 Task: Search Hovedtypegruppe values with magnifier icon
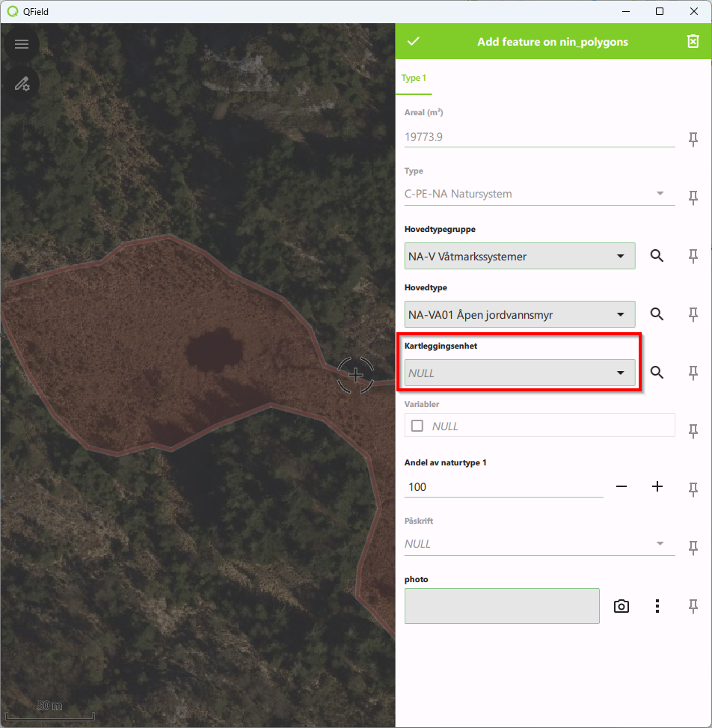coord(657,256)
